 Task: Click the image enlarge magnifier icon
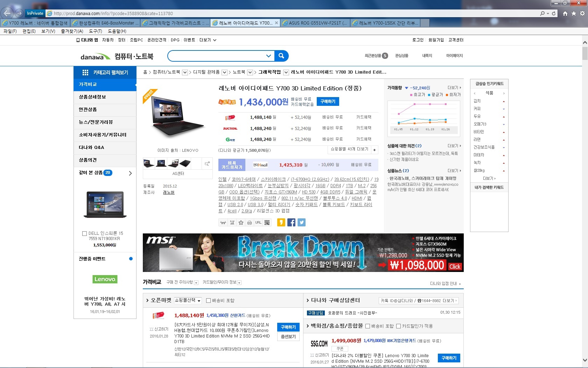pyautogui.click(x=207, y=164)
